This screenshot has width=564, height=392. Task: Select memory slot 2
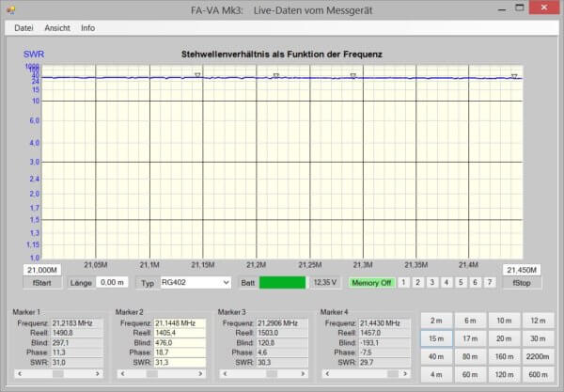418,283
